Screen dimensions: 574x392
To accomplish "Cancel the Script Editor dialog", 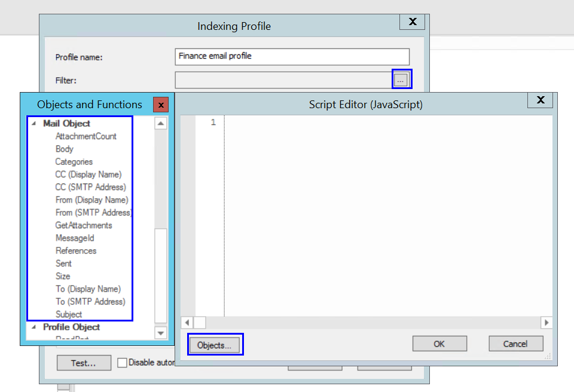I will (515, 343).
